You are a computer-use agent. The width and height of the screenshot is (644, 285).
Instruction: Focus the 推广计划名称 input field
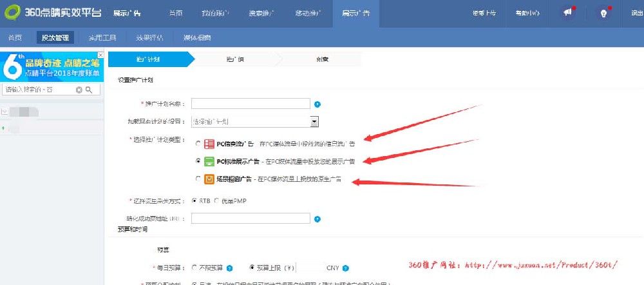point(251,104)
